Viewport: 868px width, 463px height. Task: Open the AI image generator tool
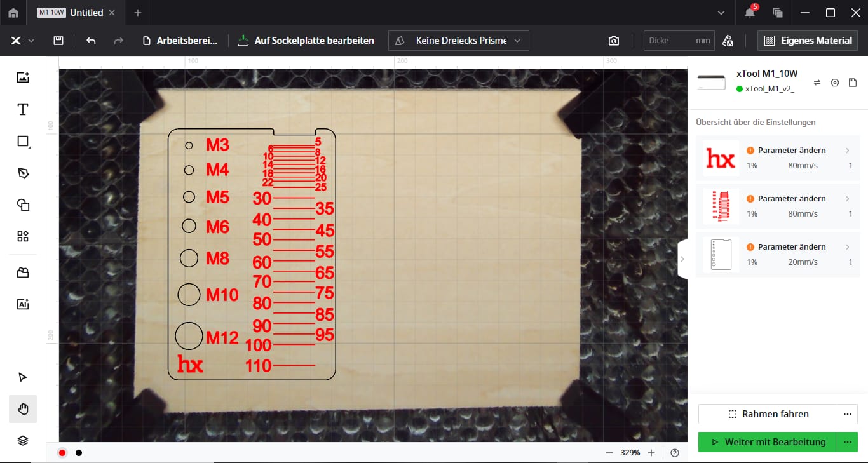click(x=23, y=304)
